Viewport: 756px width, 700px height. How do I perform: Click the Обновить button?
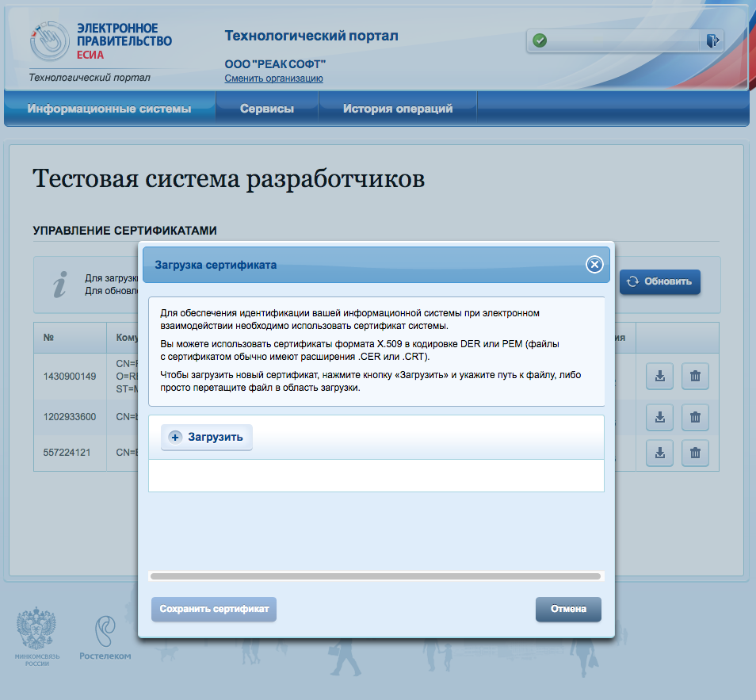tap(660, 281)
